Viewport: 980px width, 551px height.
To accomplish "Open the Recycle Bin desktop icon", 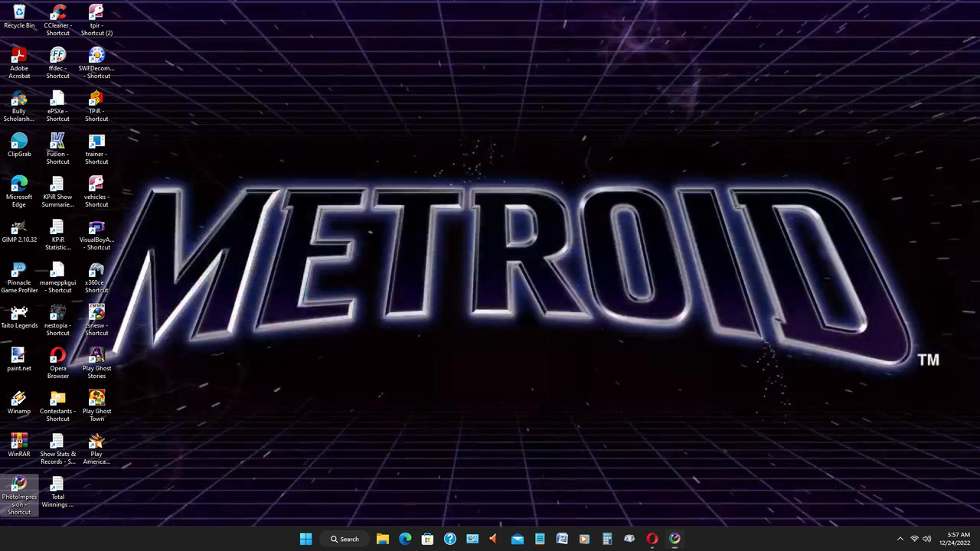I will click(x=19, y=17).
